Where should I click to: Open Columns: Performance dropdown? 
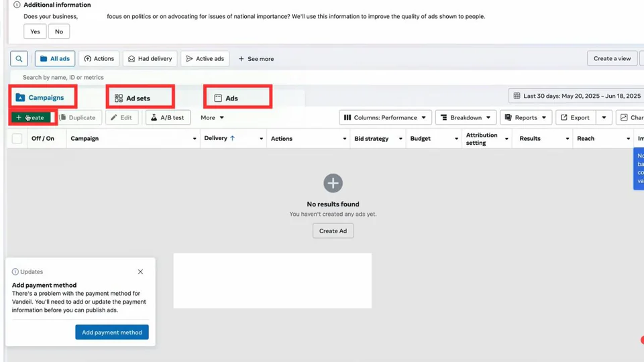[385, 117]
